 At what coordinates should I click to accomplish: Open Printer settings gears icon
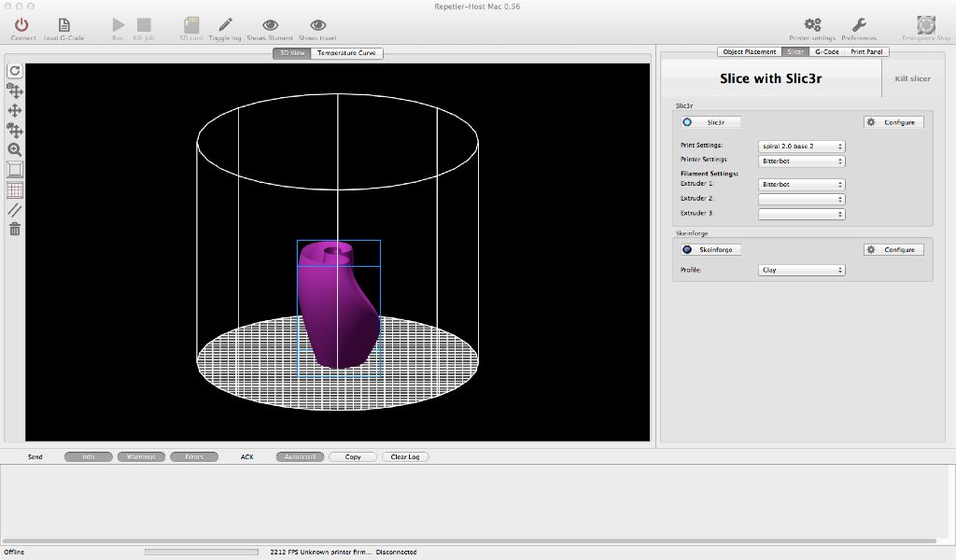click(x=811, y=25)
